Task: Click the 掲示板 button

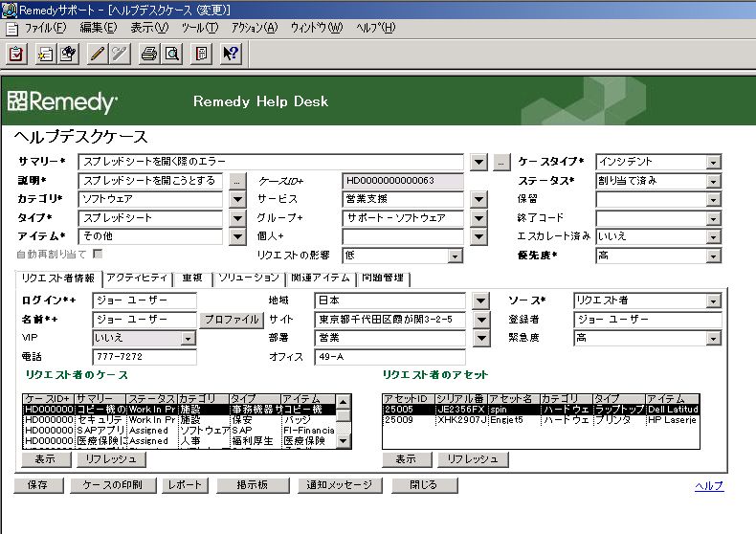Action: click(x=253, y=485)
